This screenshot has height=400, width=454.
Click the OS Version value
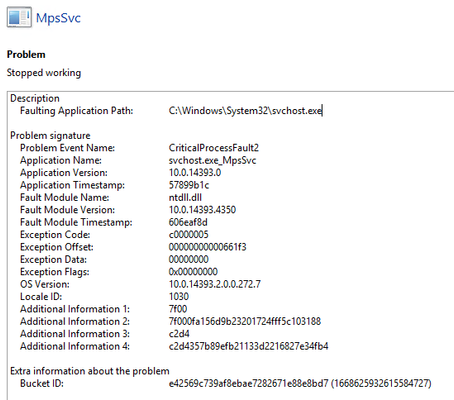click(215, 284)
